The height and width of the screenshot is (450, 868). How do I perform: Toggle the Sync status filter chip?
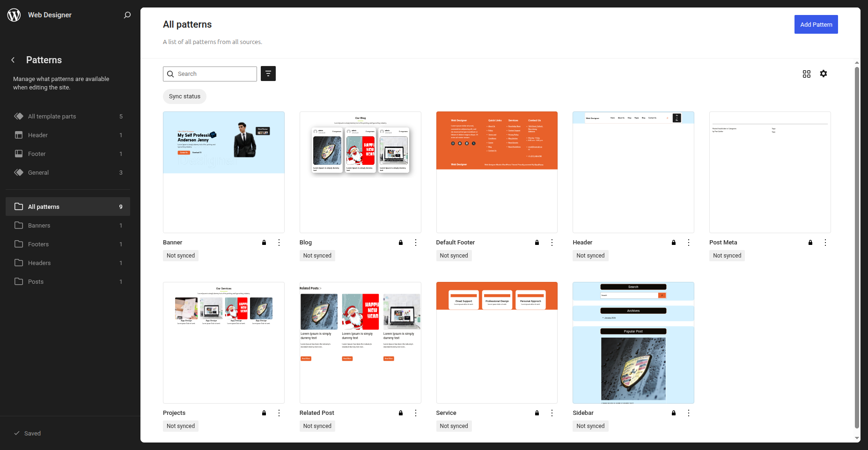pos(184,96)
